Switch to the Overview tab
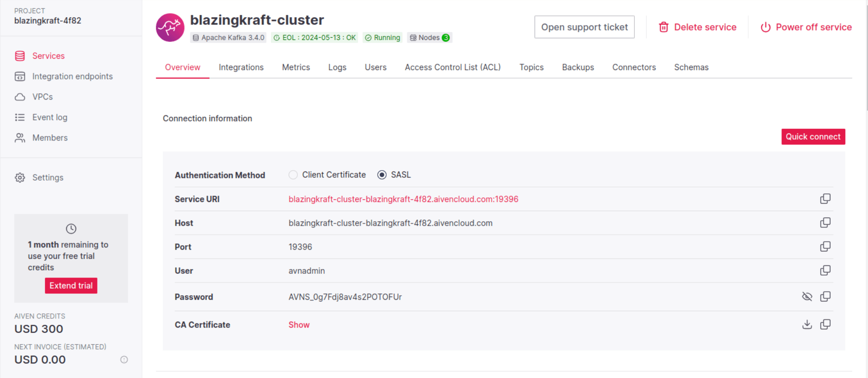Screen dimensions: 868x378 [x=183, y=67]
